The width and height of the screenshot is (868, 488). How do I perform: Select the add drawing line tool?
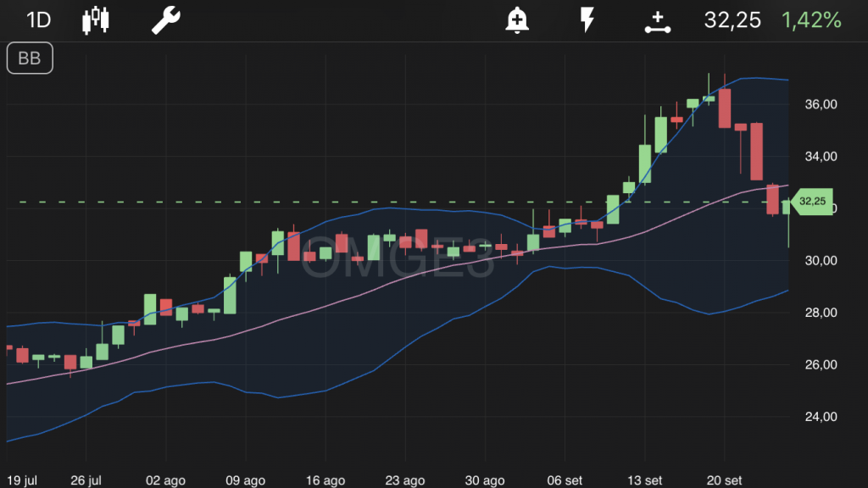click(658, 22)
